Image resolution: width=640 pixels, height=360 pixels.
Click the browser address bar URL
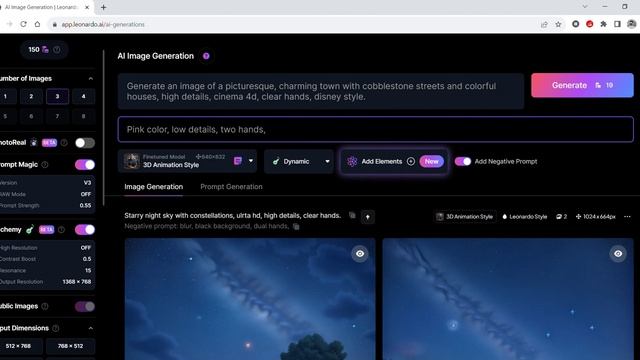click(103, 24)
